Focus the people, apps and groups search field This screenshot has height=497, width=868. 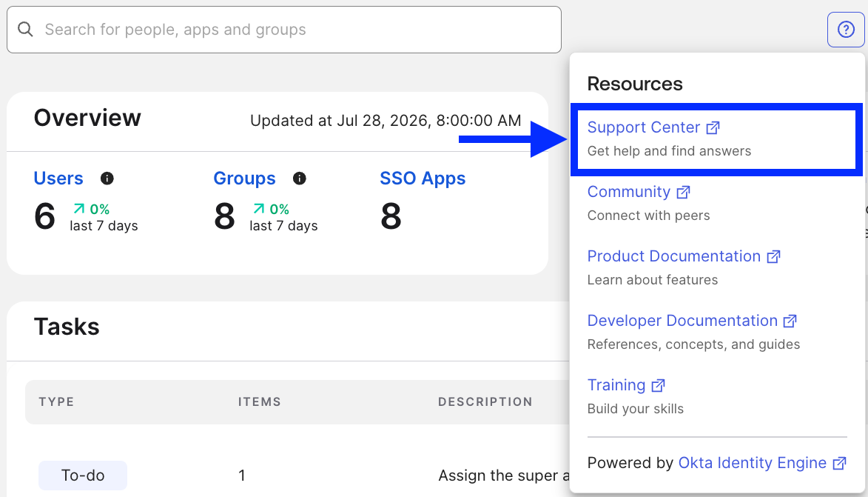point(284,30)
